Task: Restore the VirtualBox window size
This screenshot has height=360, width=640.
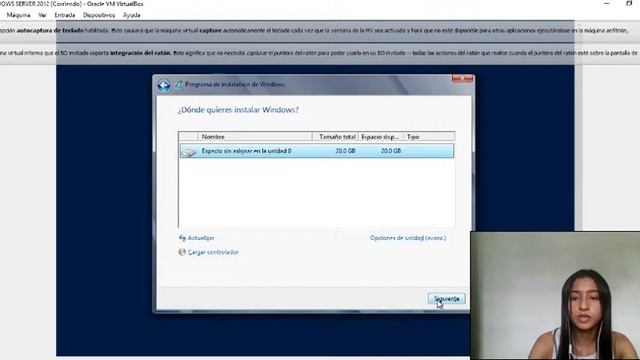Action: 629,3
